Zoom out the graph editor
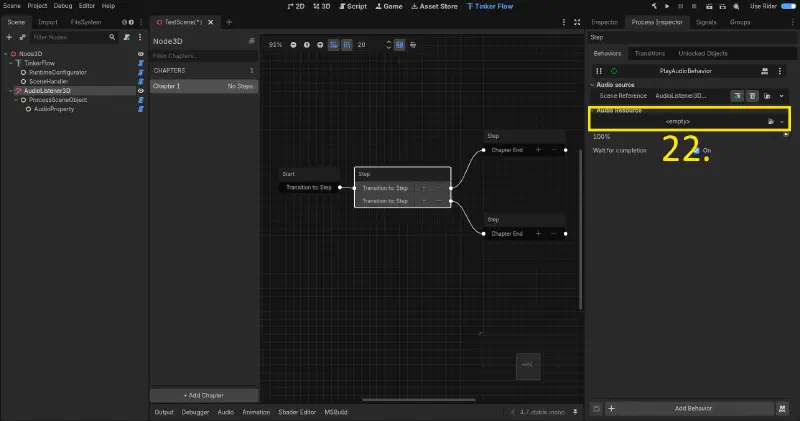Image resolution: width=800 pixels, height=421 pixels. coord(293,45)
